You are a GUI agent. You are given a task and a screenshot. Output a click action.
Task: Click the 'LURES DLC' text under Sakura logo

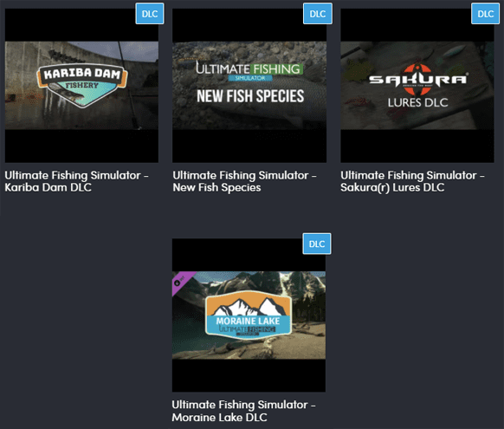(418, 102)
